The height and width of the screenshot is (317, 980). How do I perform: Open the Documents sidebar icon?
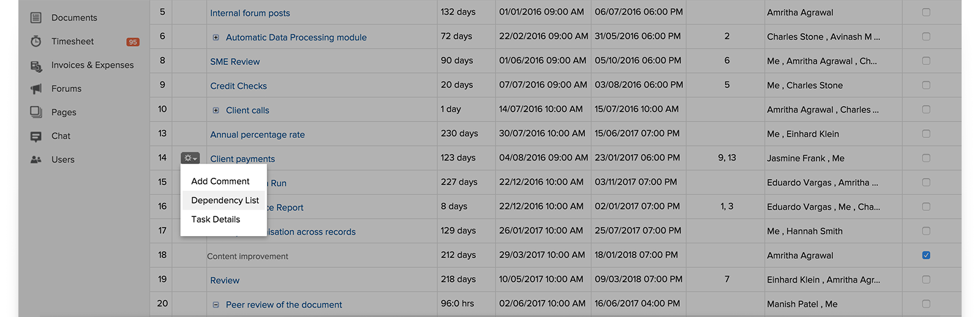click(x=36, y=18)
